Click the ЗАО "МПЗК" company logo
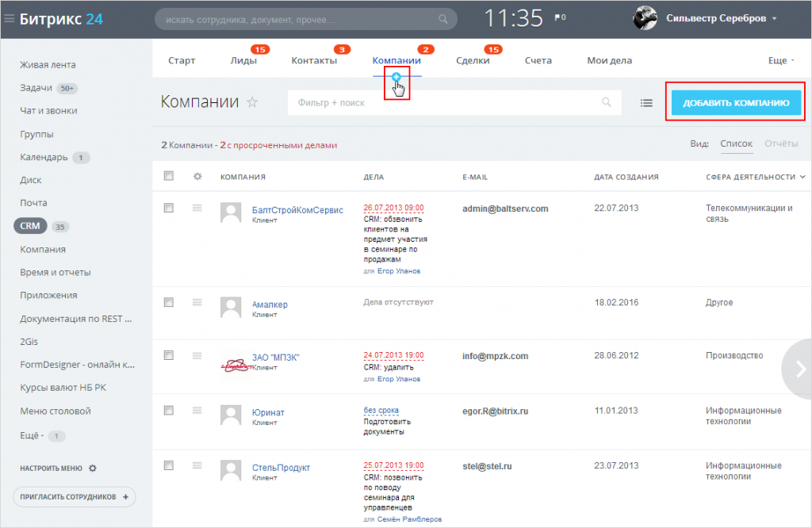812x528 pixels. pyautogui.click(x=236, y=365)
